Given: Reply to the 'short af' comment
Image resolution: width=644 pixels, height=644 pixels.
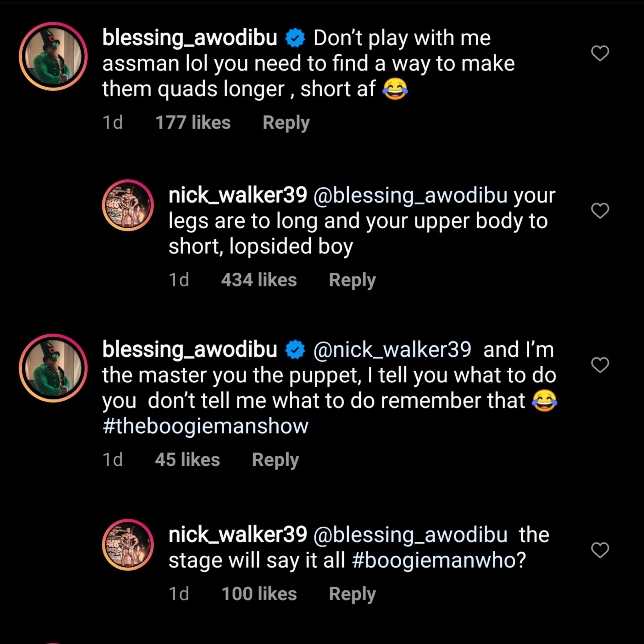Looking at the screenshot, I should (x=286, y=123).
